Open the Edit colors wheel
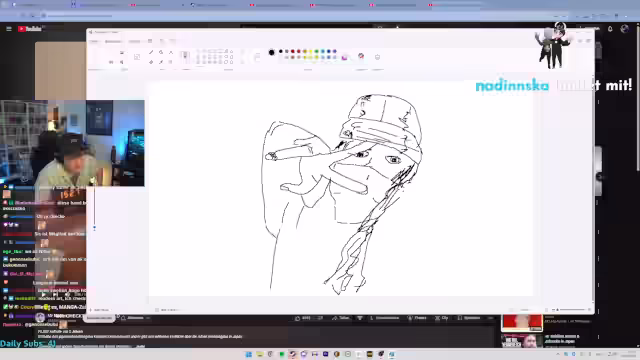The height and width of the screenshot is (360, 640). [361, 56]
